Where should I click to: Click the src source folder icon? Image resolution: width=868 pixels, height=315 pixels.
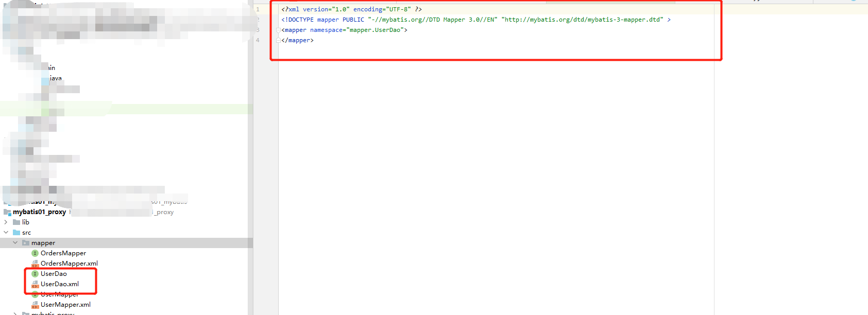tap(16, 233)
